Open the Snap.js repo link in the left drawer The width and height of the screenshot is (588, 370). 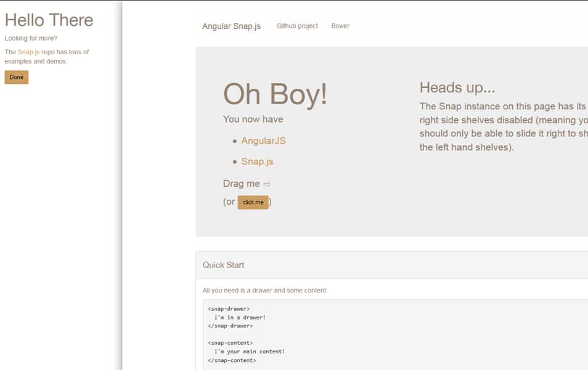28,52
